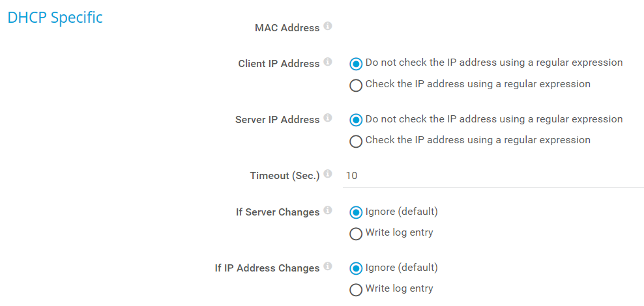Click the DHCP Specific section heading
644x306 pixels.
[55, 18]
